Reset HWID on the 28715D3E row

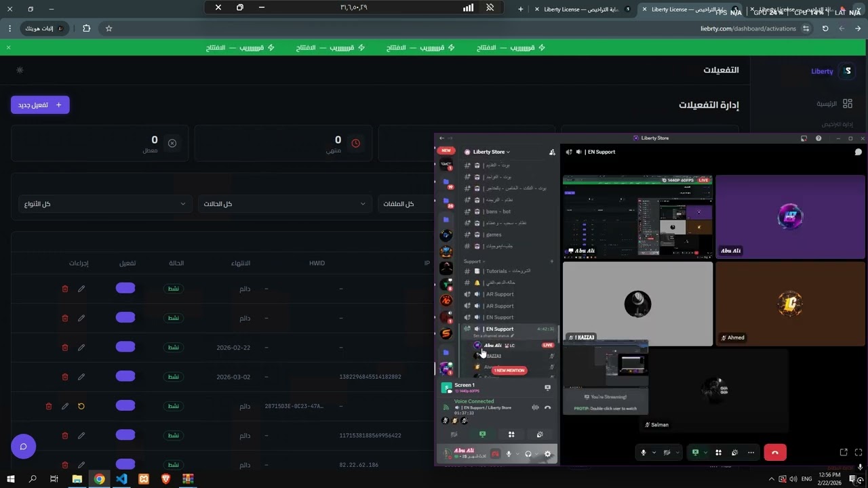click(x=81, y=406)
